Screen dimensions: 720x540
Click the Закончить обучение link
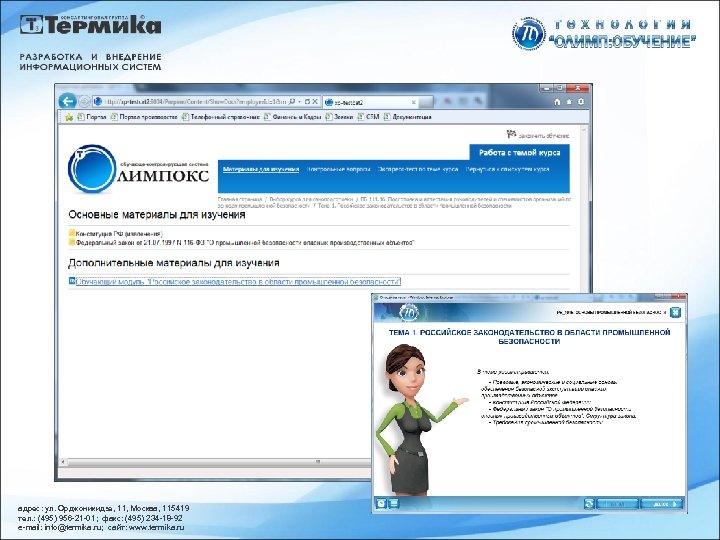tap(544, 135)
